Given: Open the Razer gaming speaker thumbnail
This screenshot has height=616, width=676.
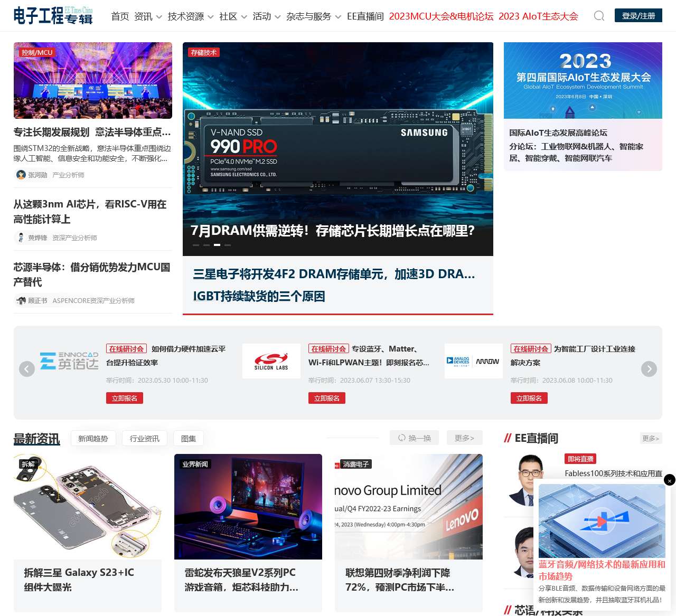Looking at the screenshot, I should [x=248, y=507].
